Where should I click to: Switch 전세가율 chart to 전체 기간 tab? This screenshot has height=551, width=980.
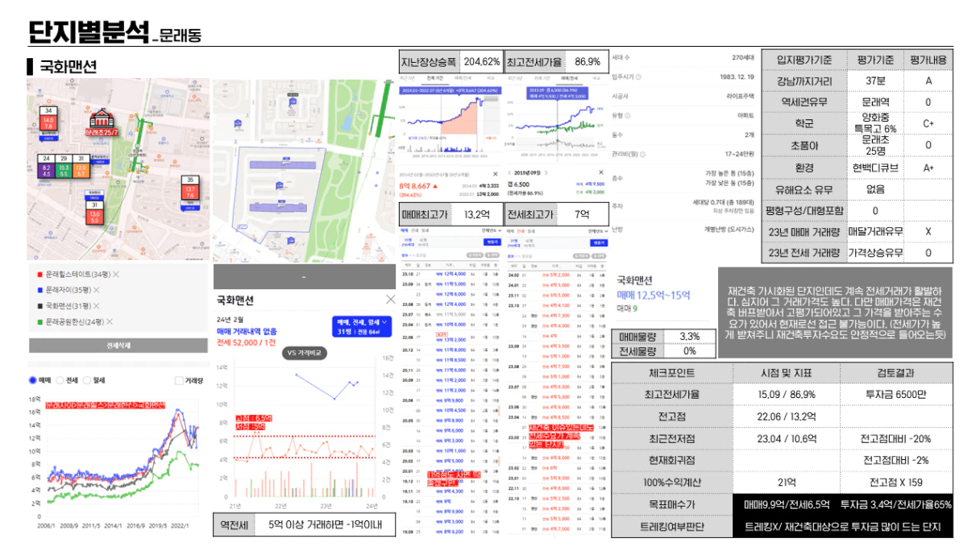pos(542,77)
